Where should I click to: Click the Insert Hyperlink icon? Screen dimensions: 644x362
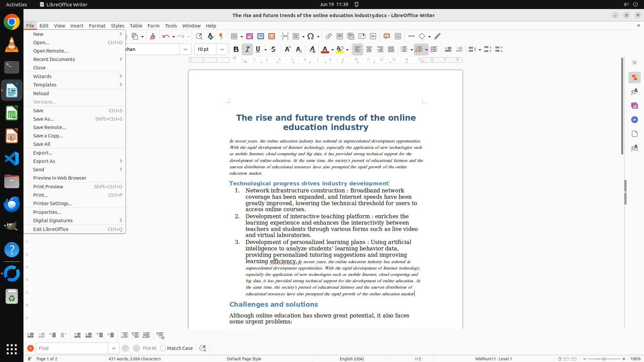coord(329,36)
